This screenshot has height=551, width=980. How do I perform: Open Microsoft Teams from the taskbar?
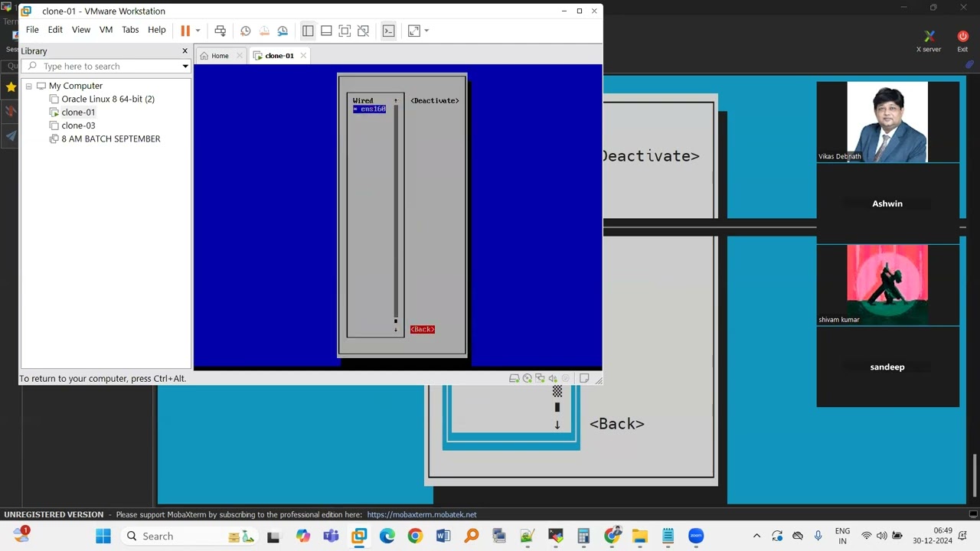coord(331,536)
